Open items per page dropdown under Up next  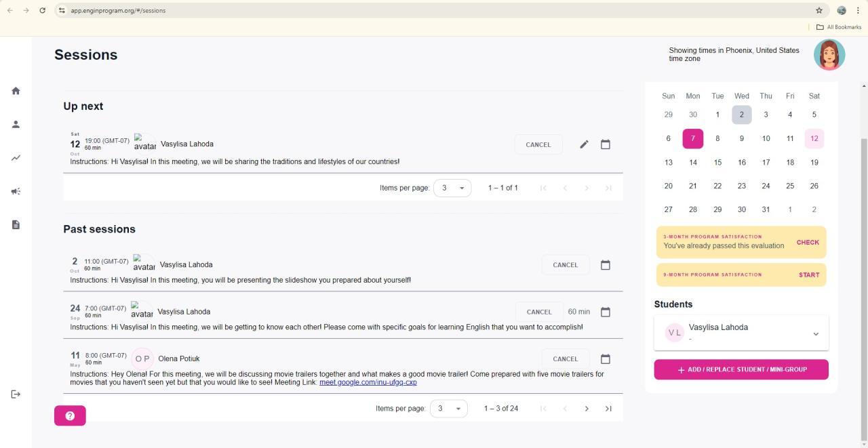click(x=452, y=188)
